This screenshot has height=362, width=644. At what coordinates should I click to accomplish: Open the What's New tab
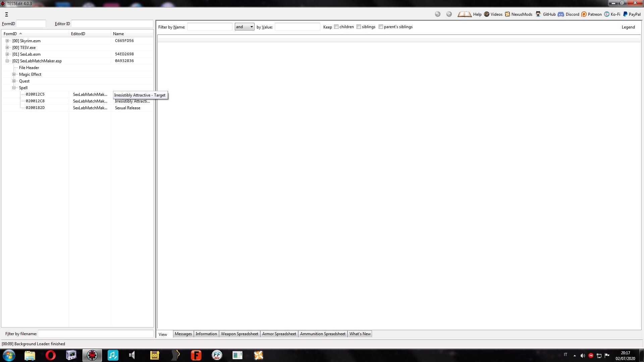tap(360, 334)
